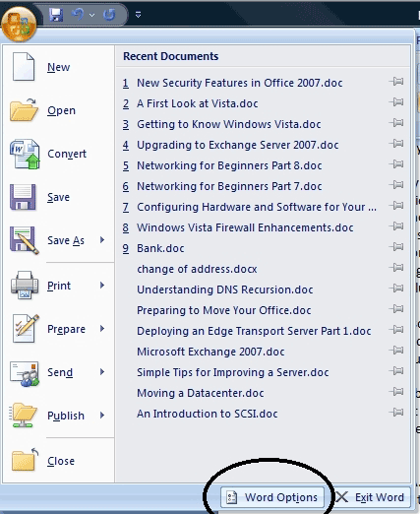Viewport: 420px width, 514px height.
Task: Click the Save floppy icon in Quick Access Toolbar
Action: click(x=56, y=15)
